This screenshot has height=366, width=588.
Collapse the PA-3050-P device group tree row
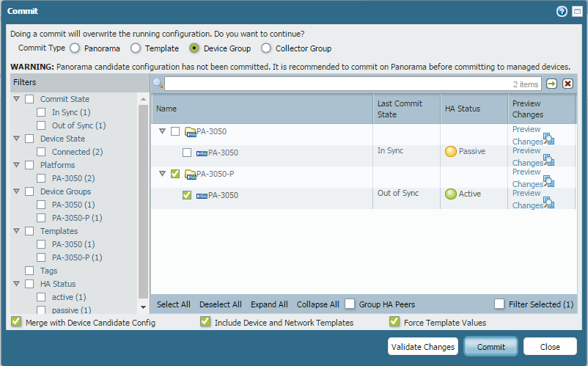point(162,174)
